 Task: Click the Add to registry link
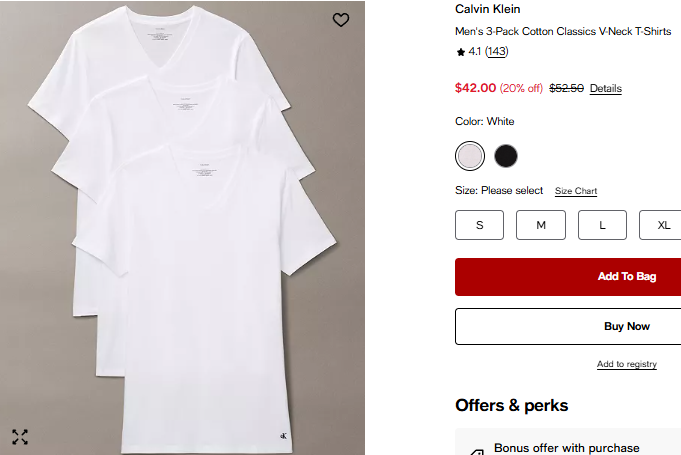[627, 364]
